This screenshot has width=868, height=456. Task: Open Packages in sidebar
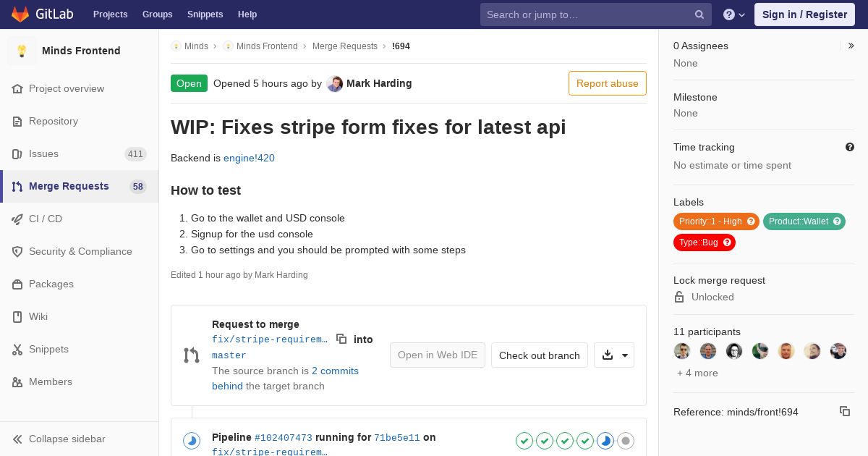[79, 284]
